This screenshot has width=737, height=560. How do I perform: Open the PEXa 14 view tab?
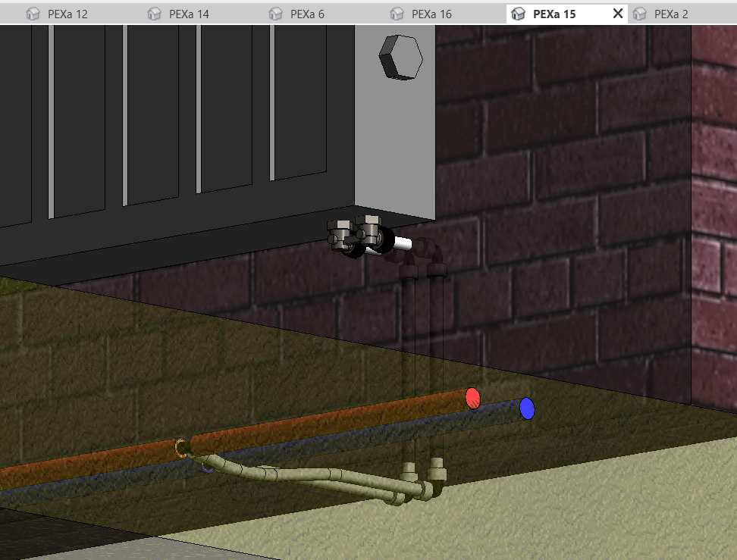pyautogui.click(x=189, y=14)
